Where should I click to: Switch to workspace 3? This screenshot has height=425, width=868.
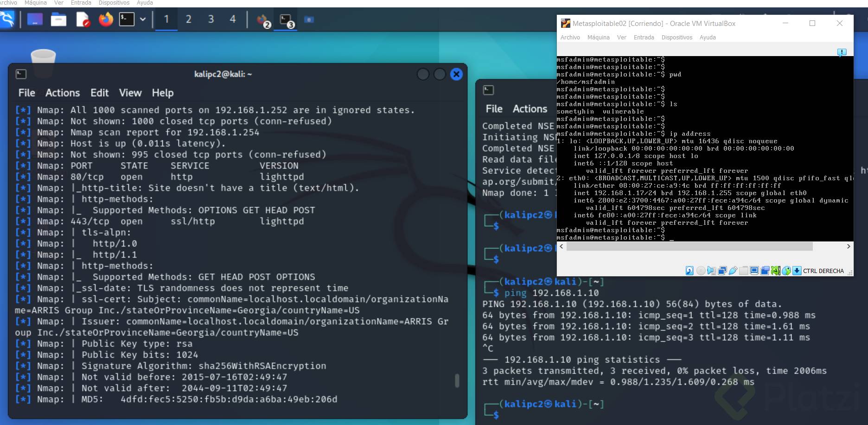(211, 19)
